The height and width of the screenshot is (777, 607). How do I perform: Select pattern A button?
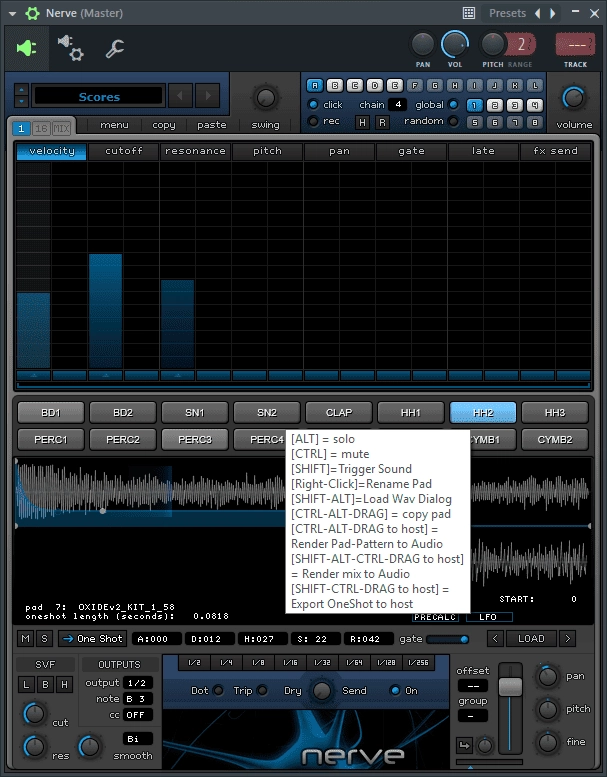(x=315, y=85)
